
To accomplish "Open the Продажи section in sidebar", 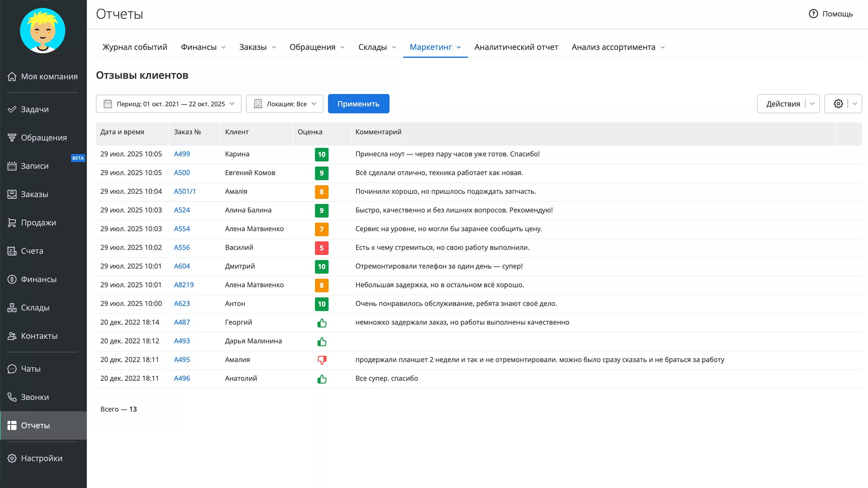I will [38, 223].
